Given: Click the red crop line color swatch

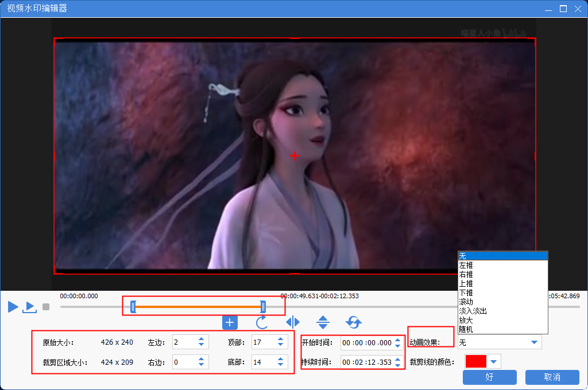Looking at the screenshot, I should [475, 361].
